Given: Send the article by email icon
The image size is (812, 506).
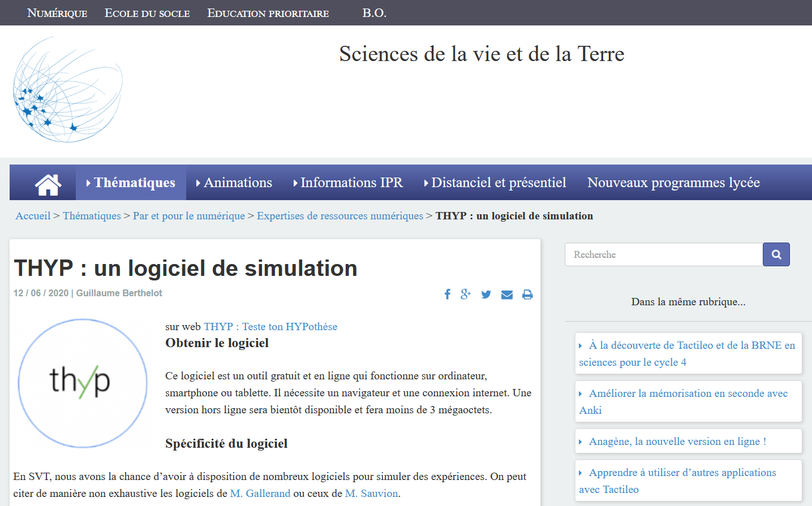Looking at the screenshot, I should [x=507, y=295].
